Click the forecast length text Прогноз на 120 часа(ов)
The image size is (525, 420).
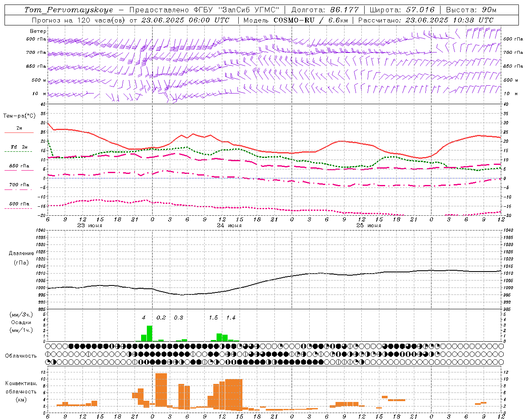(x=79, y=20)
